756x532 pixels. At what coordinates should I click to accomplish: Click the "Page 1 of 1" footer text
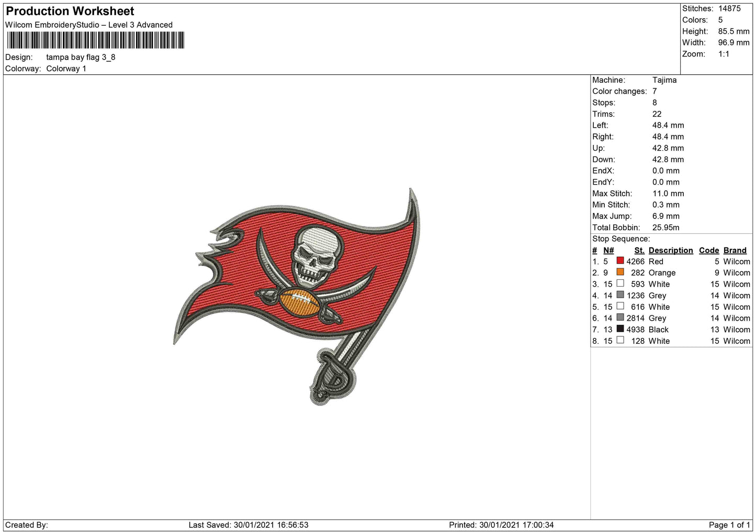click(729, 525)
